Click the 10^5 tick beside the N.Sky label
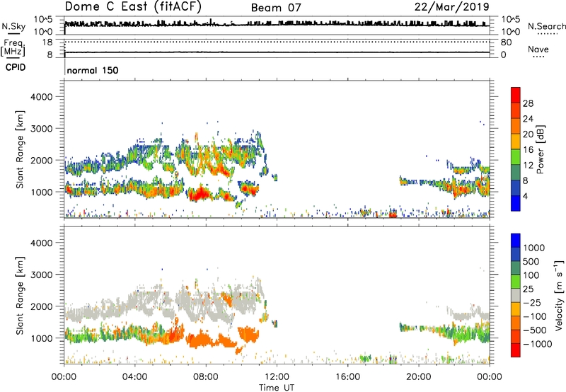Screen dimensions: 566x392 click(43, 20)
